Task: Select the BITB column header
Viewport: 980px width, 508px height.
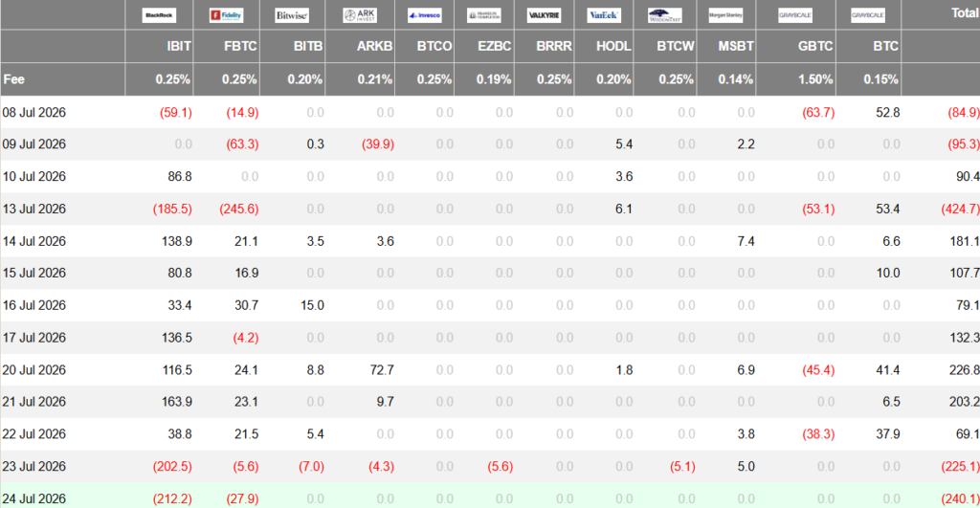Action: coord(308,46)
